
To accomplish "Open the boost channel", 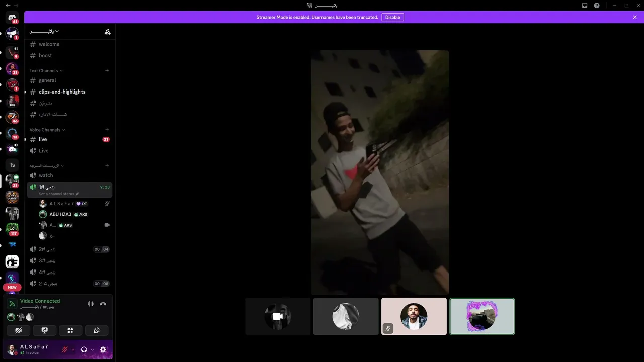I will coord(69,56).
